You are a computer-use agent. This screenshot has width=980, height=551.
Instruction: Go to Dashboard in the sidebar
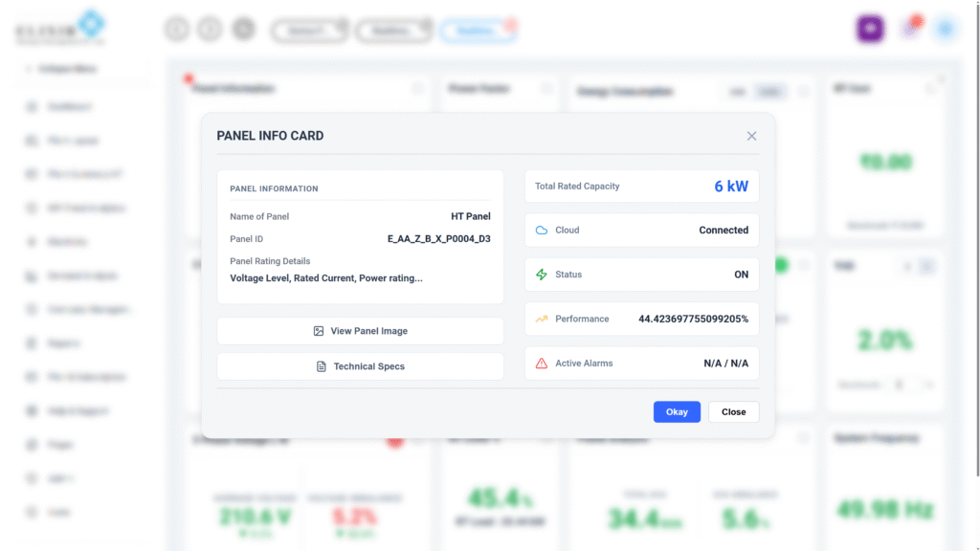[69, 106]
